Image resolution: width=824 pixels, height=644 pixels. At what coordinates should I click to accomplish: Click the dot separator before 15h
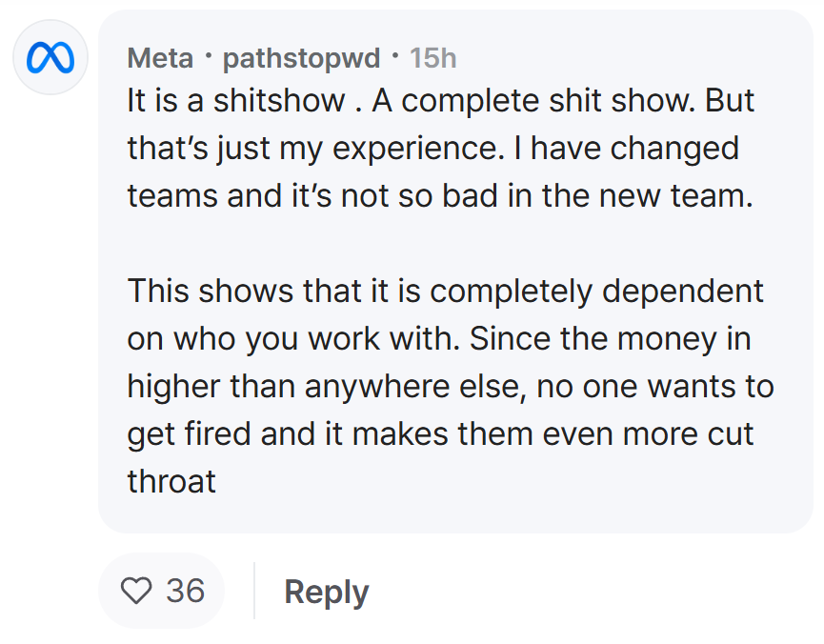395,55
